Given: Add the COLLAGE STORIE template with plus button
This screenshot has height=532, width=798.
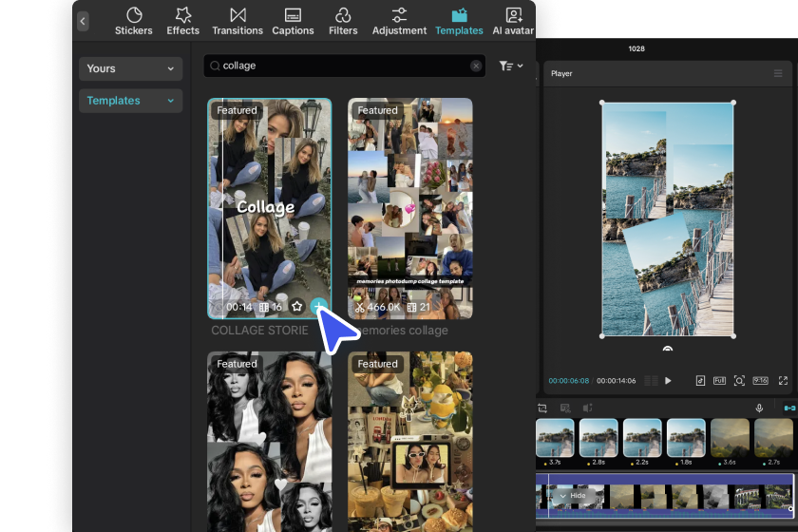Looking at the screenshot, I should click(319, 307).
